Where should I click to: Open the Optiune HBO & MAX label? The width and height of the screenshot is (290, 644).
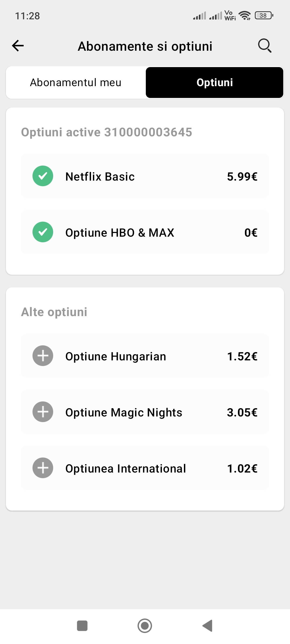click(120, 233)
